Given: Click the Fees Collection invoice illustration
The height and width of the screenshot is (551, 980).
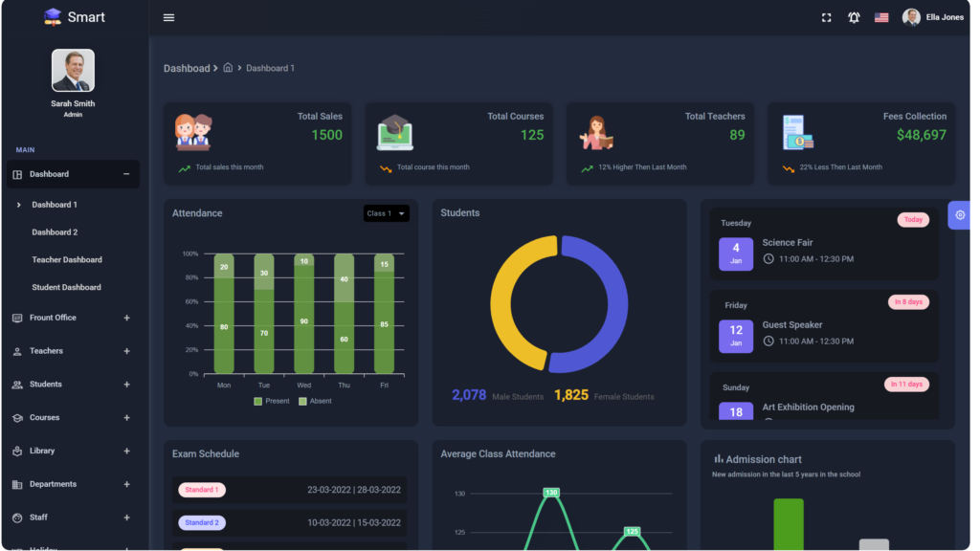Looking at the screenshot, I should pyautogui.click(x=798, y=132).
